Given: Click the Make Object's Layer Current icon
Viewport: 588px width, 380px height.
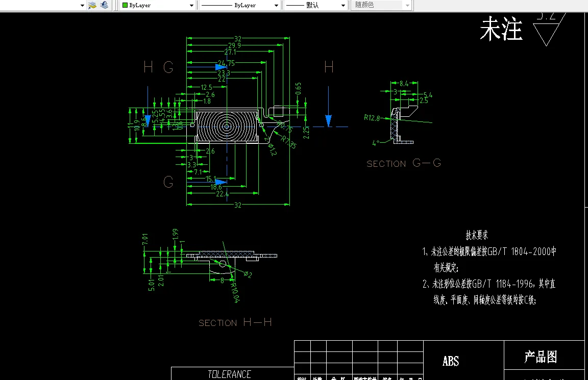Looking at the screenshot, I should (x=92, y=5).
